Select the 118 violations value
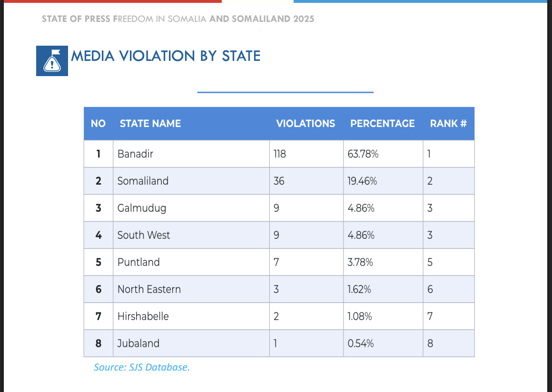552x392 pixels. coord(279,154)
